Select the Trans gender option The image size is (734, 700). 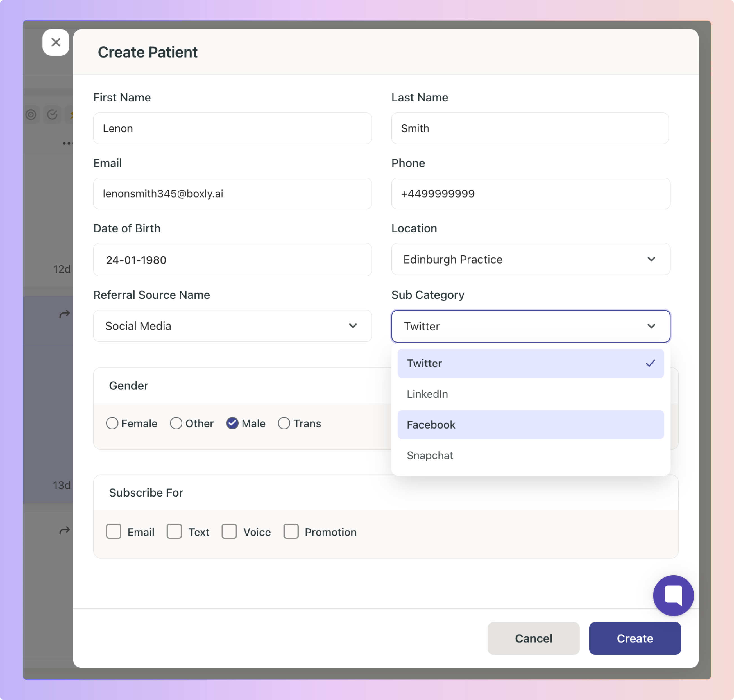(x=284, y=423)
